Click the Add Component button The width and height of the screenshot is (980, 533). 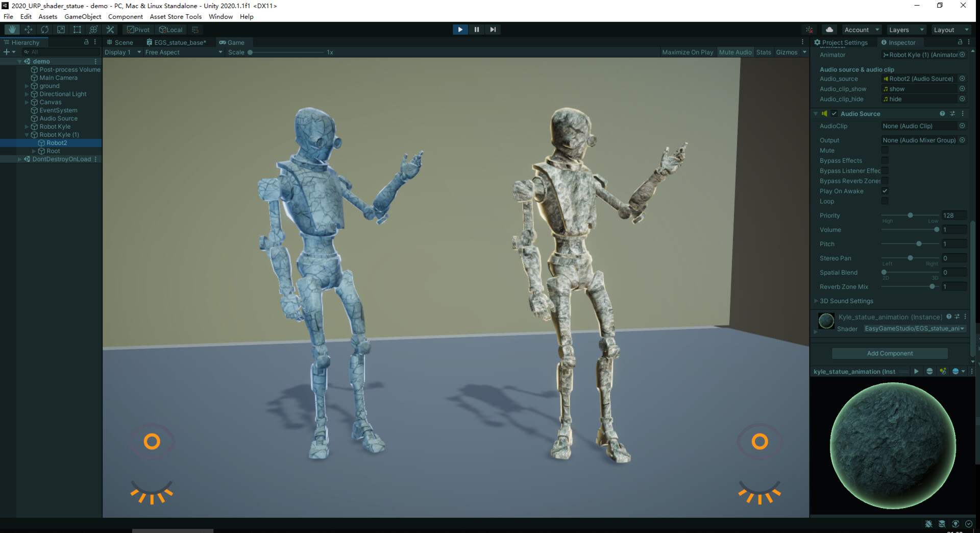(889, 353)
